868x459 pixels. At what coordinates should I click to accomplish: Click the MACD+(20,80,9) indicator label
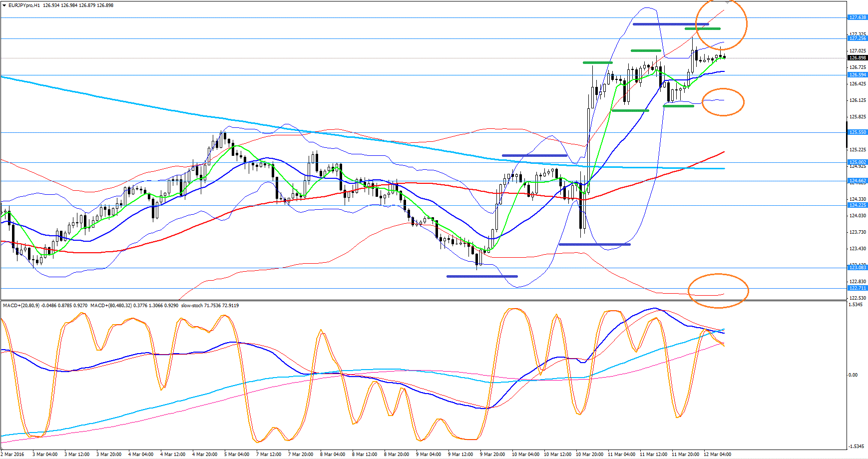point(21,305)
